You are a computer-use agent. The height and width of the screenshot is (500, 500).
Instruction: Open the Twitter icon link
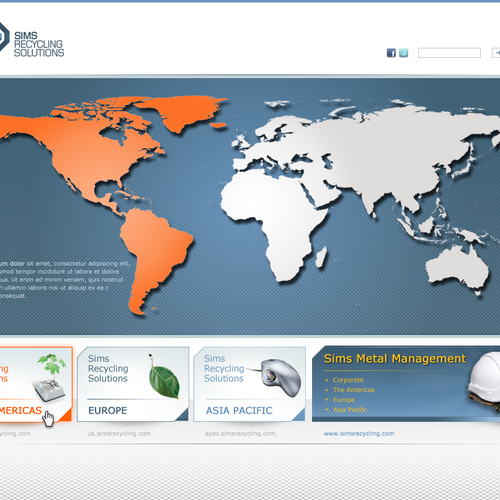403,53
